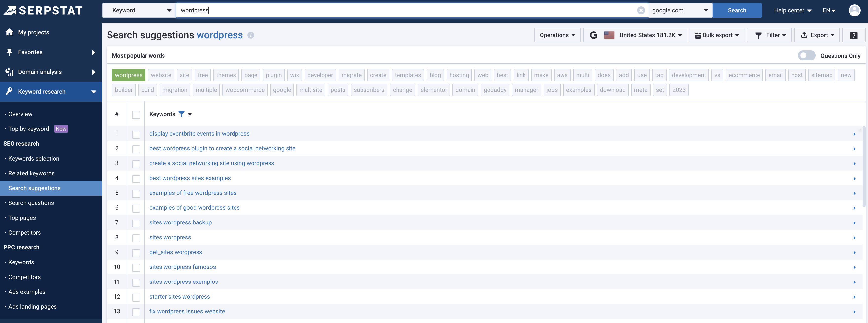Open Top by keyword menu item
Viewport: 868px width, 323px height.
[x=29, y=129]
